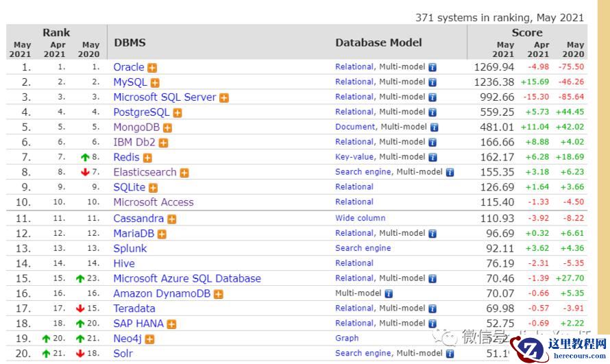Click the info icon beside Amazon DynamoDB Multi-model
610x364 pixels.
point(389,293)
